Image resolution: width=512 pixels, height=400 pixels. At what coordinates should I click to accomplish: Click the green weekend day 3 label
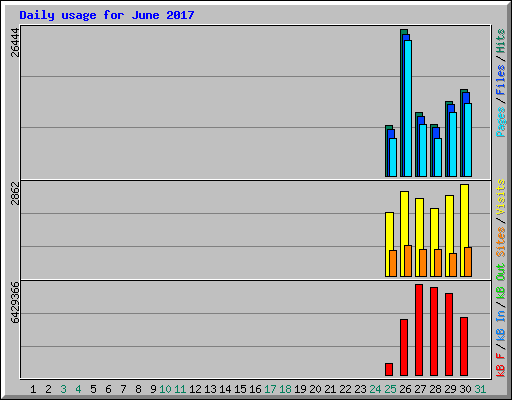point(63,389)
